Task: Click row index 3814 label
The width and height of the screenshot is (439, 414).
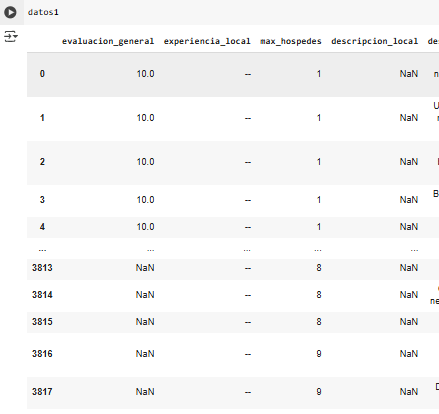Action: 42,295
